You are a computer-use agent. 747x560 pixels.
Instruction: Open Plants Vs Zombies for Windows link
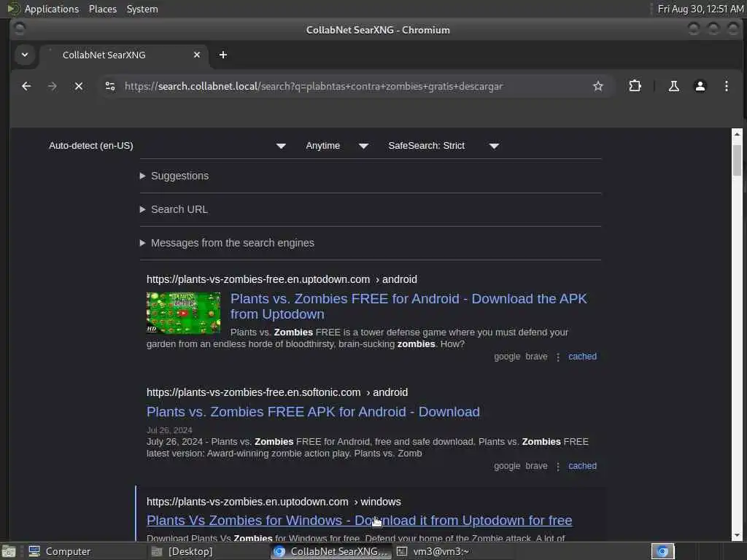359,521
